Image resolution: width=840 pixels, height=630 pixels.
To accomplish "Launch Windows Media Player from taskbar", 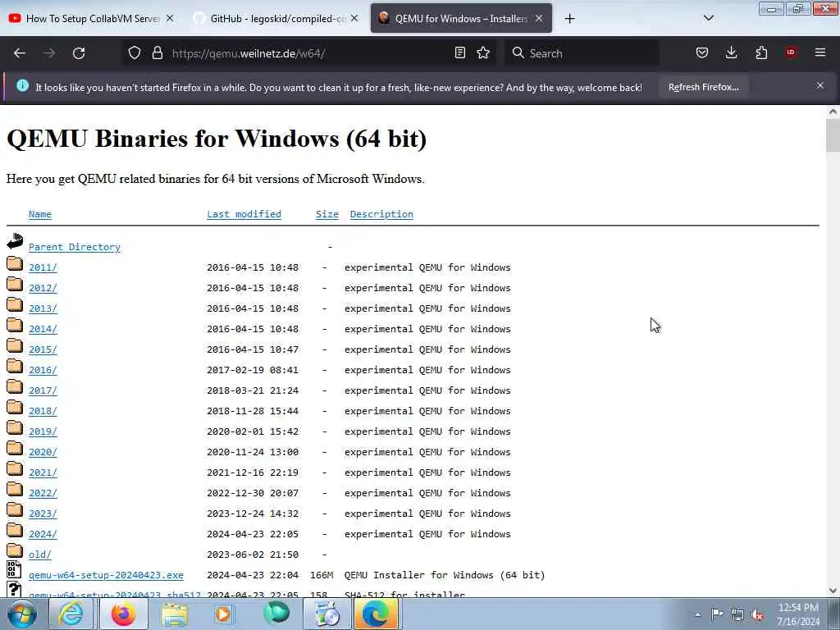I will pyautogui.click(x=224, y=614).
